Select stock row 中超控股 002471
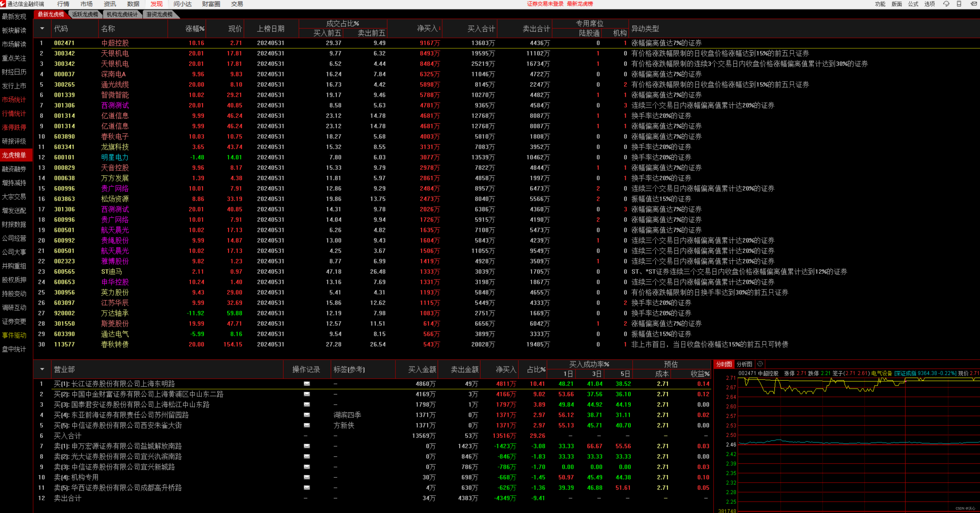Screen dimensions: 980x513 point(506,43)
